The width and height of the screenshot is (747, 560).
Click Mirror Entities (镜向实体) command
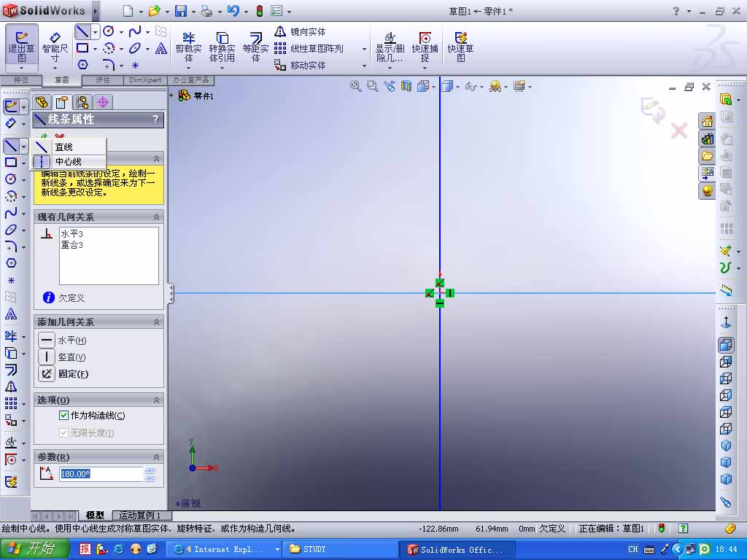(300, 32)
